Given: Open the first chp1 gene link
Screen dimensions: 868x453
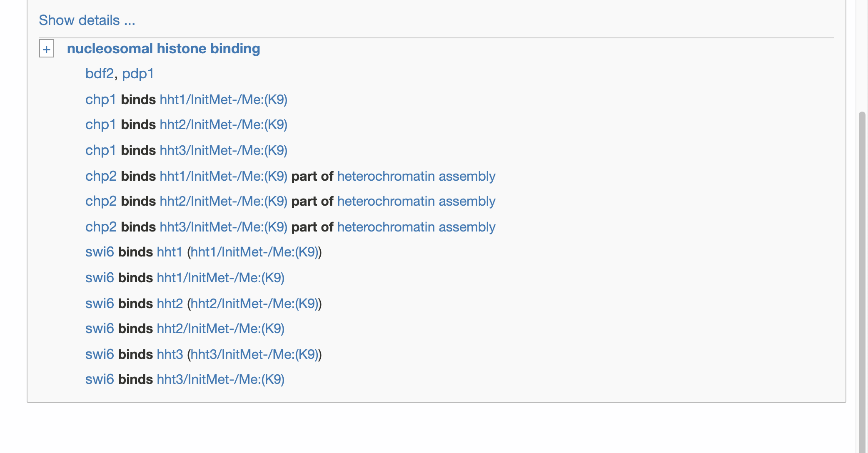Looking at the screenshot, I should point(100,100).
